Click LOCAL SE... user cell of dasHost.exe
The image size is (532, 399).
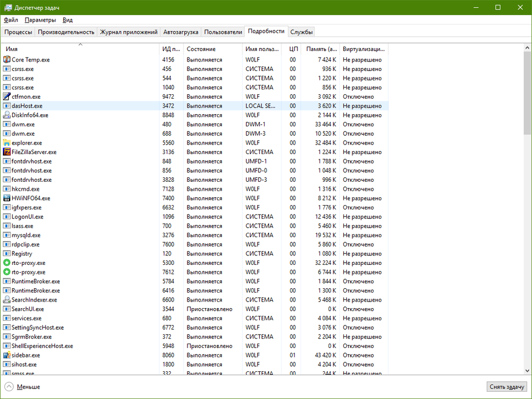(x=260, y=106)
